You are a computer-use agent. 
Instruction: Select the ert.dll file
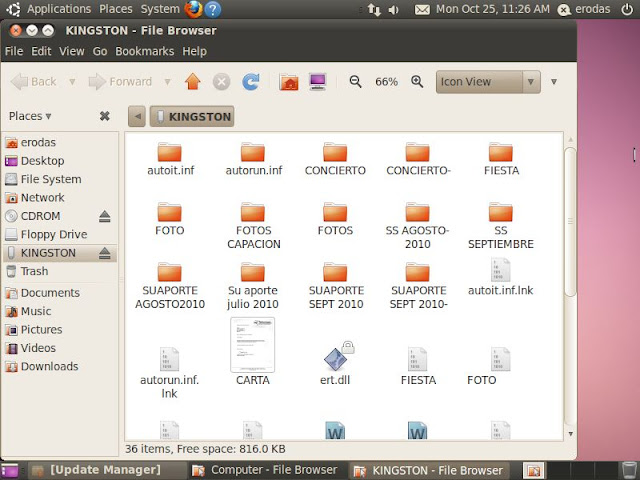pyautogui.click(x=335, y=363)
